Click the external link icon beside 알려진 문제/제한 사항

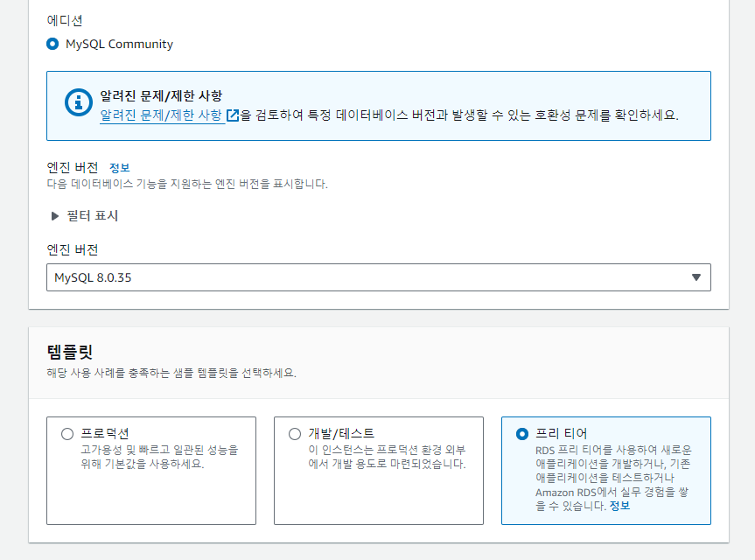(x=233, y=115)
